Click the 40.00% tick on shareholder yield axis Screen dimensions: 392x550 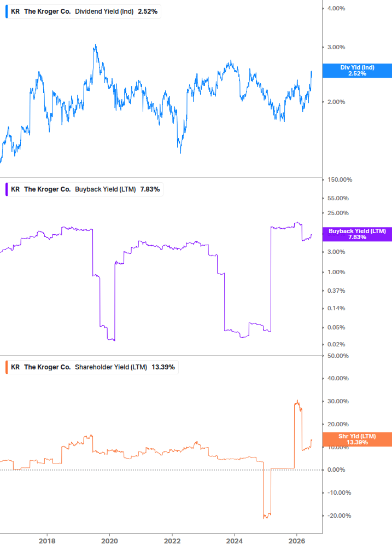(x=338, y=379)
